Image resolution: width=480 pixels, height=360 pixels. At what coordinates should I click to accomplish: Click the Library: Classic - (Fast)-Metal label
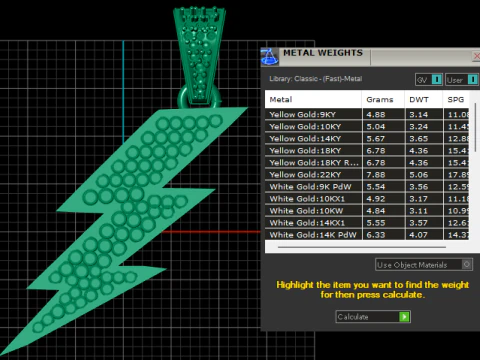pyautogui.click(x=315, y=79)
